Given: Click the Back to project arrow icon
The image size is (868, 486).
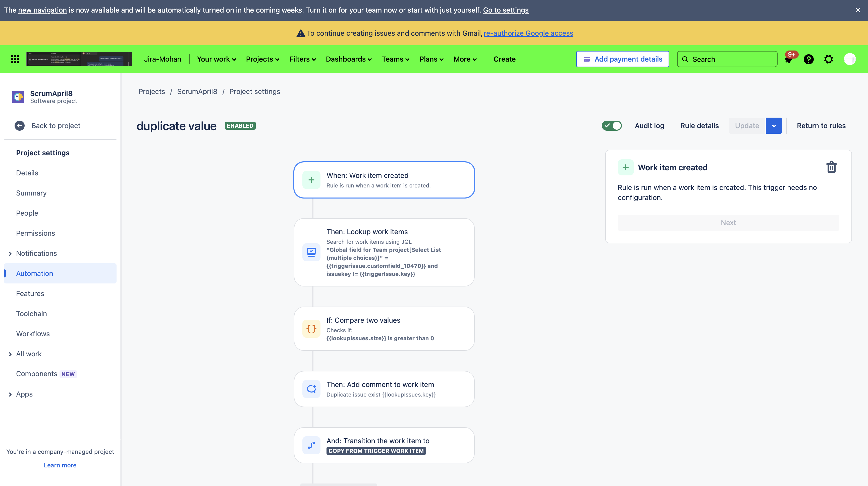Looking at the screenshot, I should [20, 126].
